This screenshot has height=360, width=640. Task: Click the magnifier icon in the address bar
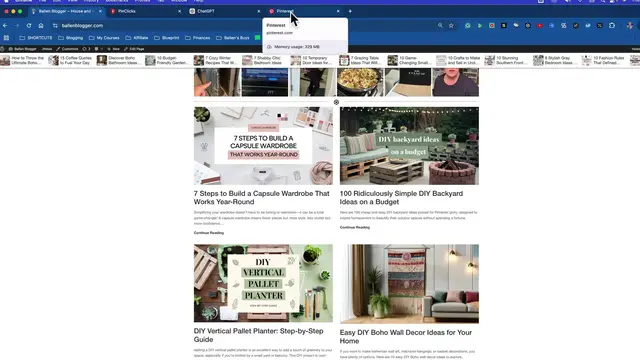pyautogui.click(x=440, y=25)
